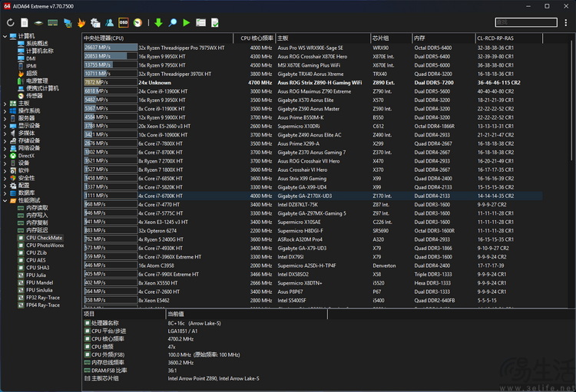576x392 pixels.
Task: Sort by 芯片组 column header
Action: point(391,38)
